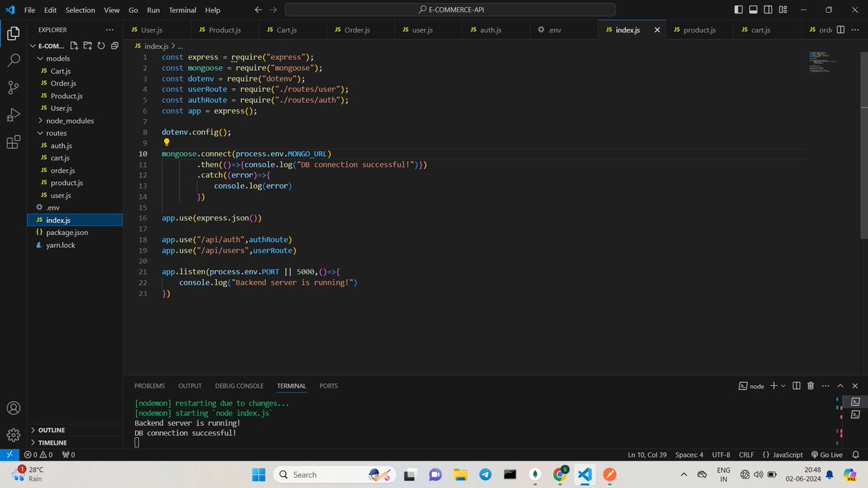
Task: Toggle the bottom panel layout
Action: pyautogui.click(x=753, y=10)
